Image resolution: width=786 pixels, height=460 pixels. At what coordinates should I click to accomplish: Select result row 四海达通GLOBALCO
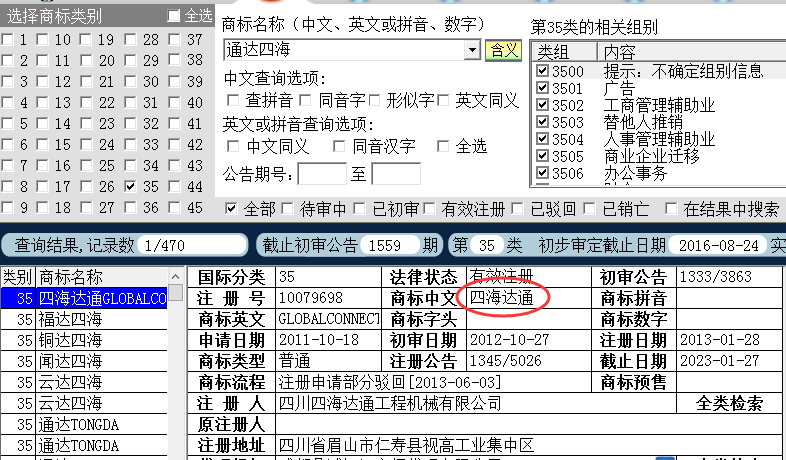[84, 299]
